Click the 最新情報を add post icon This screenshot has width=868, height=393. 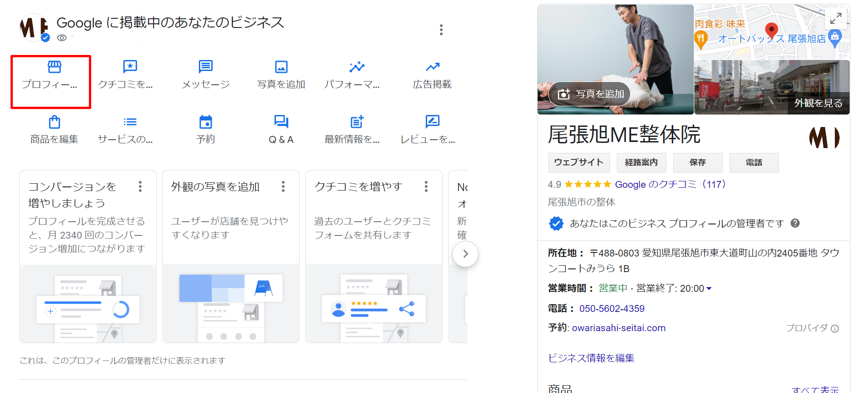pyautogui.click(x=357, y=122)
